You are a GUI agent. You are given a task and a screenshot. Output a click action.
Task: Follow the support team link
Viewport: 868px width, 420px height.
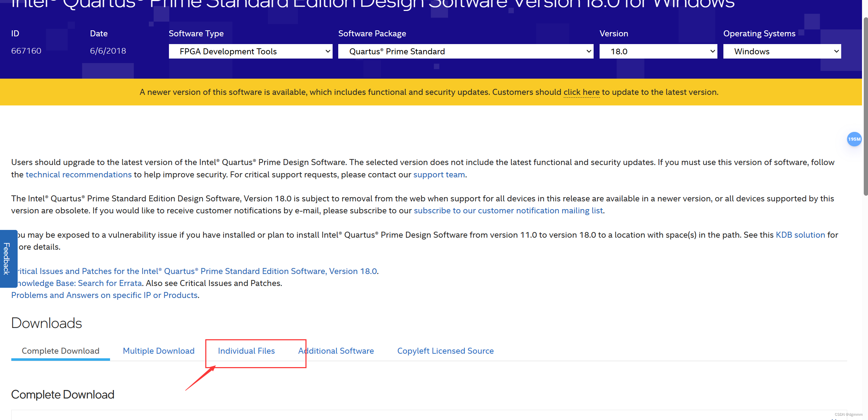(439, 175)
